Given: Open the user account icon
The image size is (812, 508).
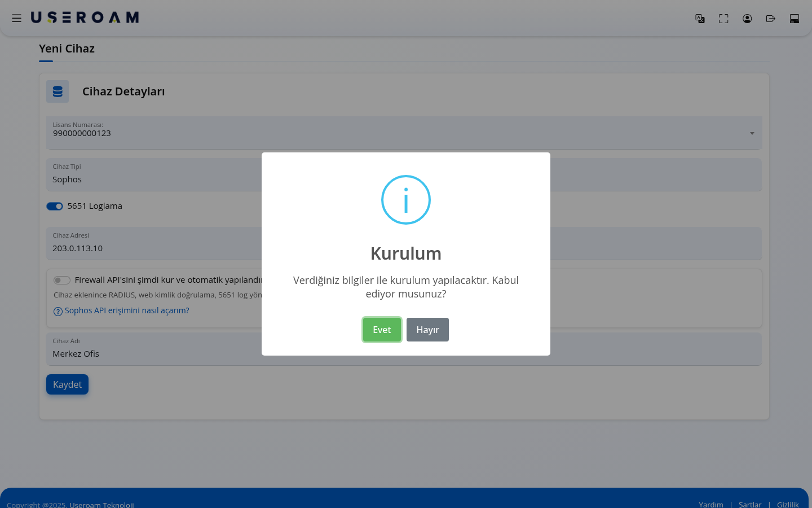Looking at the screenshot, I should point(747,19).
